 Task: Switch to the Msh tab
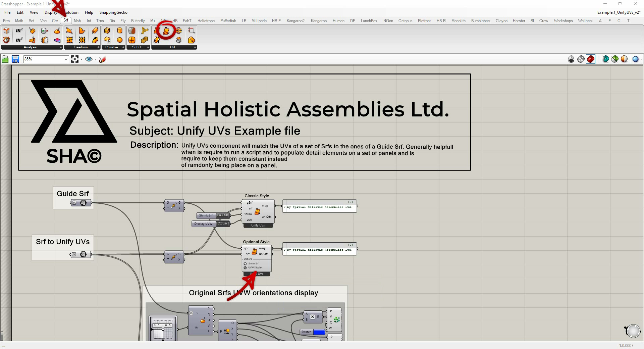pos(77,21)
